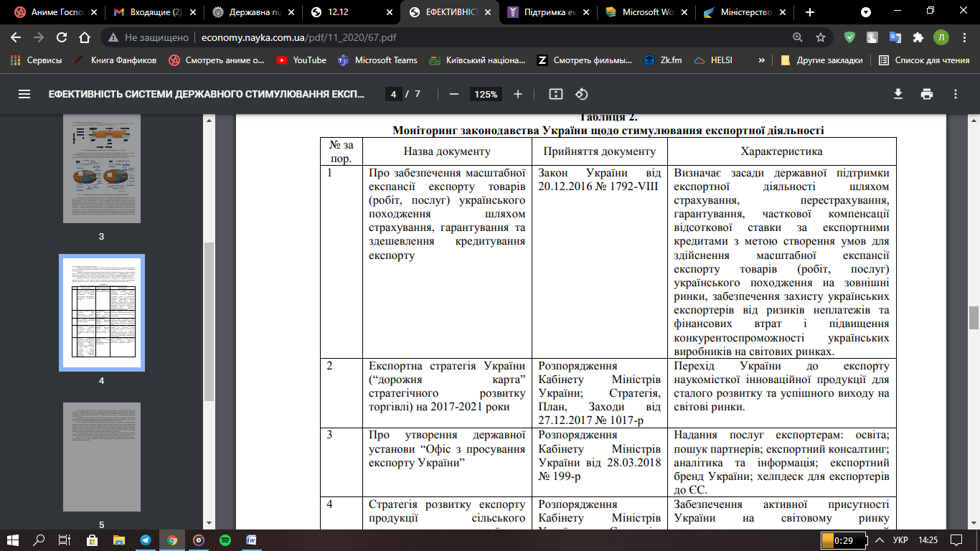The image size is (980, 551).
Task: Switch to the Міністерство tab
Action: pyautogui.click(x=746, y=12)
